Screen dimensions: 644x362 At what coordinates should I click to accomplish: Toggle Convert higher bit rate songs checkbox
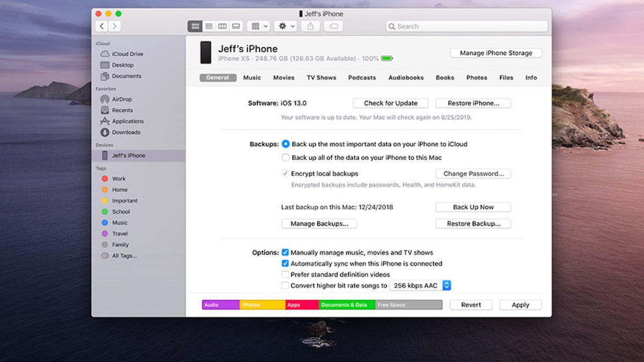286,285
